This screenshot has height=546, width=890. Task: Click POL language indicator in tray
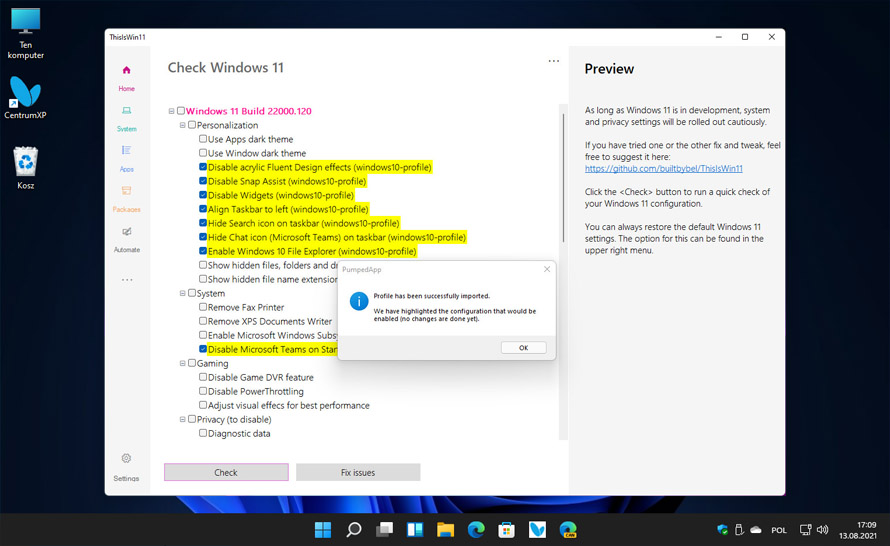779,530
